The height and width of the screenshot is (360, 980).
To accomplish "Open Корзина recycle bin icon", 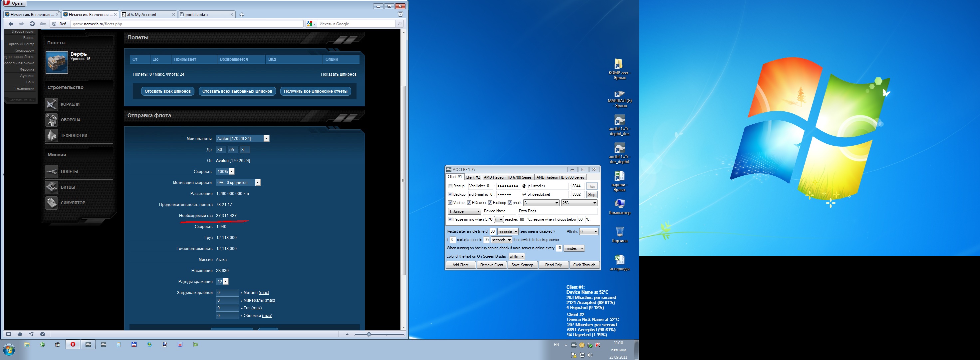I will pos(619,234).
